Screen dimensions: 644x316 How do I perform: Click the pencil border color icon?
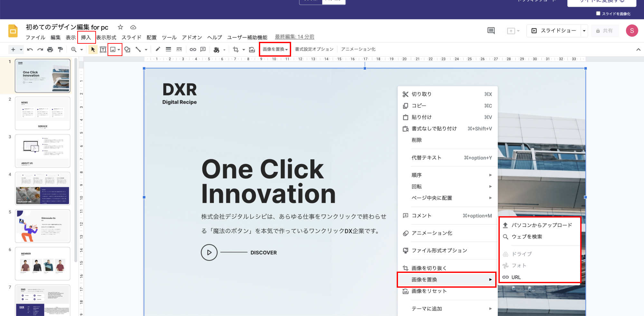158,49
